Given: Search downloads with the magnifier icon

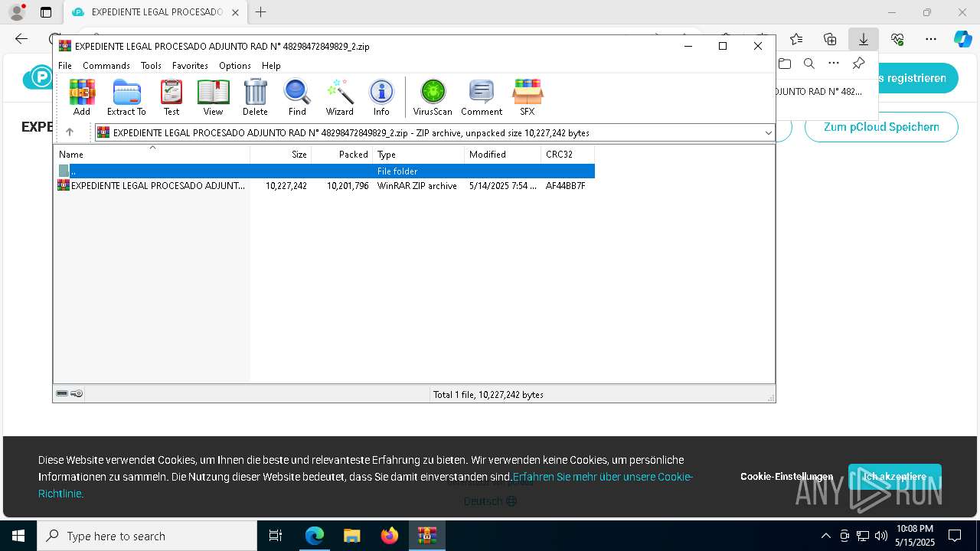Looking at the screenshot, I should (x=809, y=64).
